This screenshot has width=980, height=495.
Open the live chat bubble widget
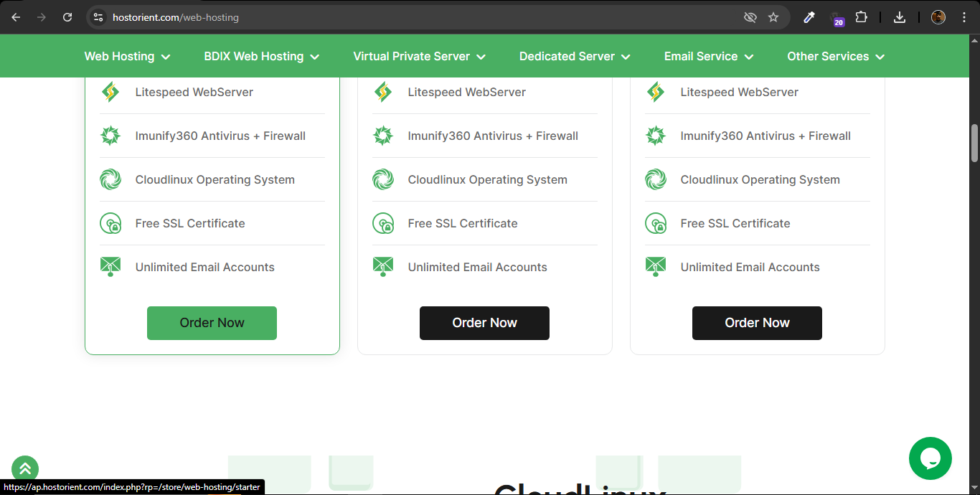(x=930, y=458)
